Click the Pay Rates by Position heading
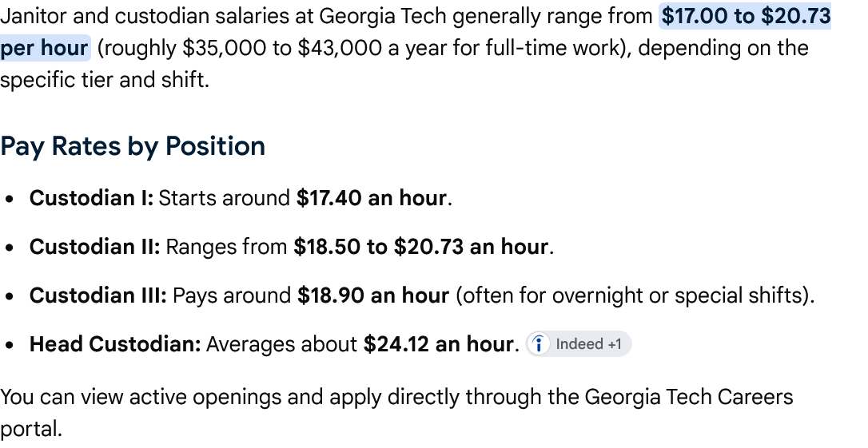 tap(133, 146)
